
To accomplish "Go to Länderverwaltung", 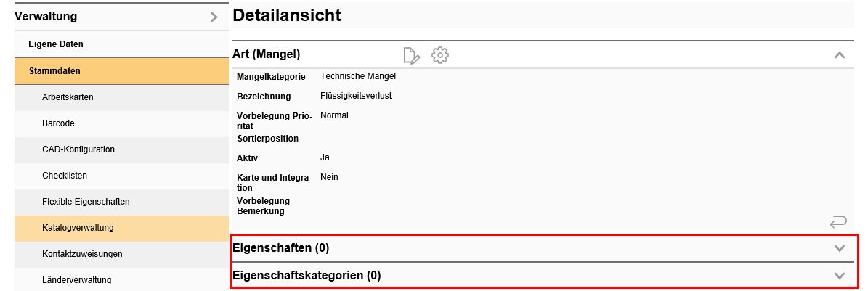I will pyautogui.click(x=76, y=279).
